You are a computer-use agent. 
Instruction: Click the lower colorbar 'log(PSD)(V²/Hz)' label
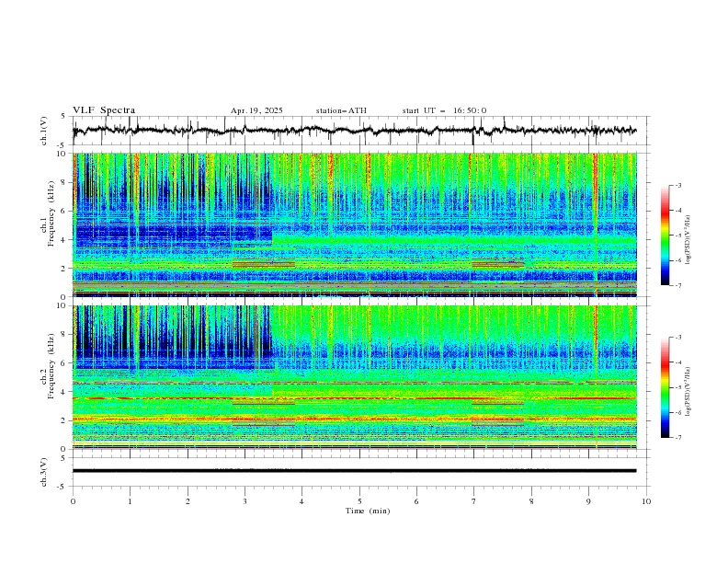coord(688,392)
